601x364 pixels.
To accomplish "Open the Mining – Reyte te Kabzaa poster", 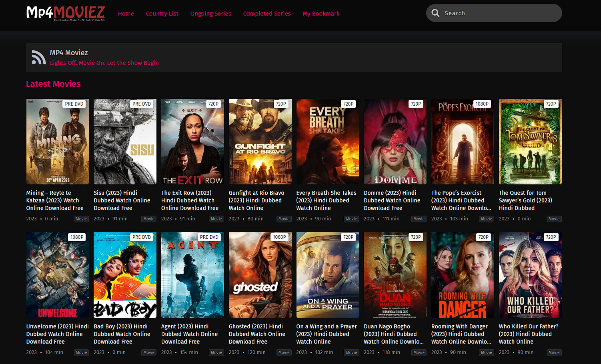I will [58, 142].
